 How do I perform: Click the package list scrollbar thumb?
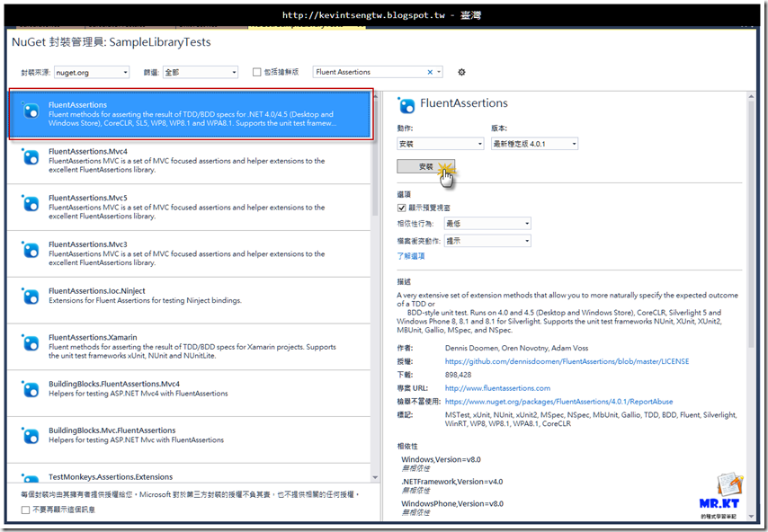(375, 156)
